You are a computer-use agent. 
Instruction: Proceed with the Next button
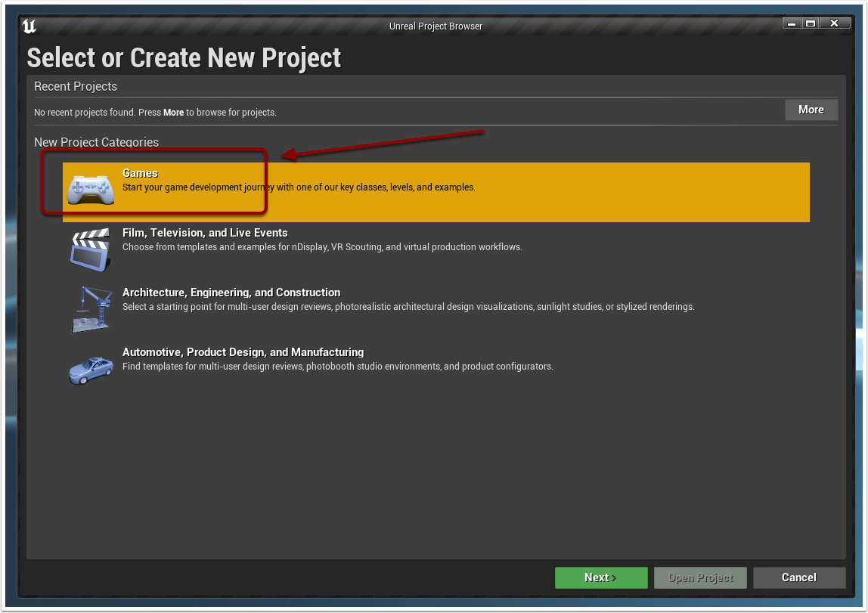click(x=601, y=577)
